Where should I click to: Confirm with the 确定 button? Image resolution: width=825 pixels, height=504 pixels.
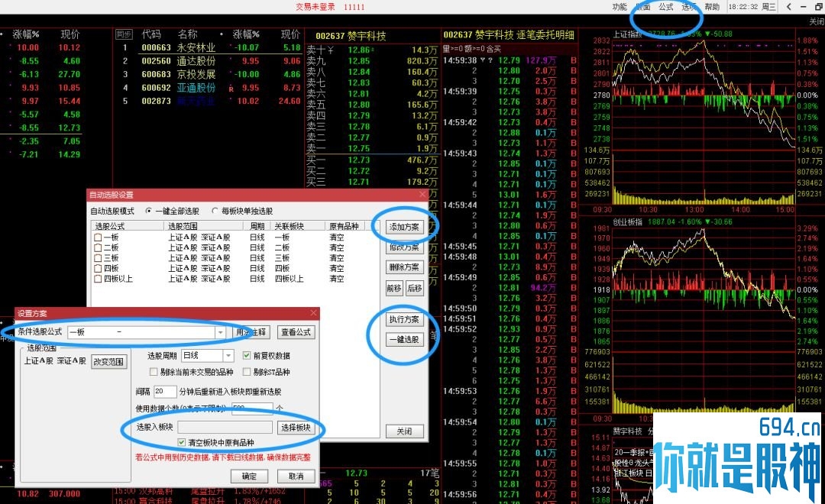pyautogui.click(x=249, y=476)
